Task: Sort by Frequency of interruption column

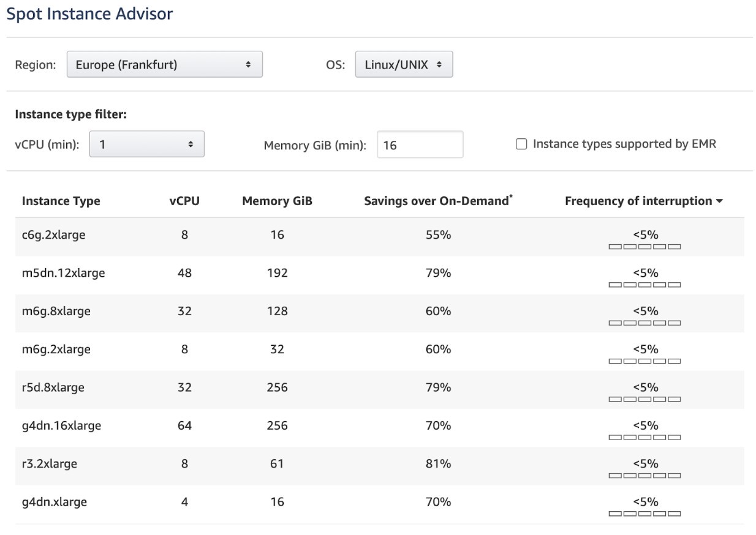Action: click(644, 201)
